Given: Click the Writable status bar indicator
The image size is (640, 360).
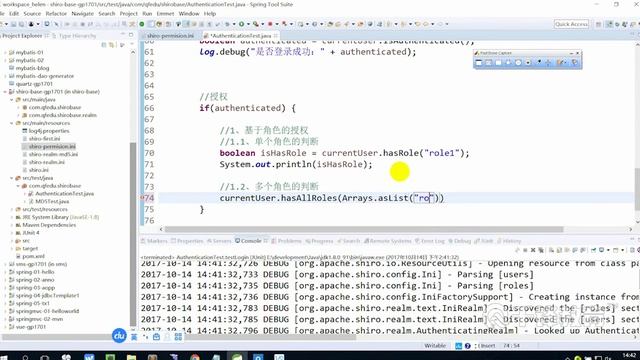Looking at the screenshot, I should pyautogui.click(x=435, y=346).
